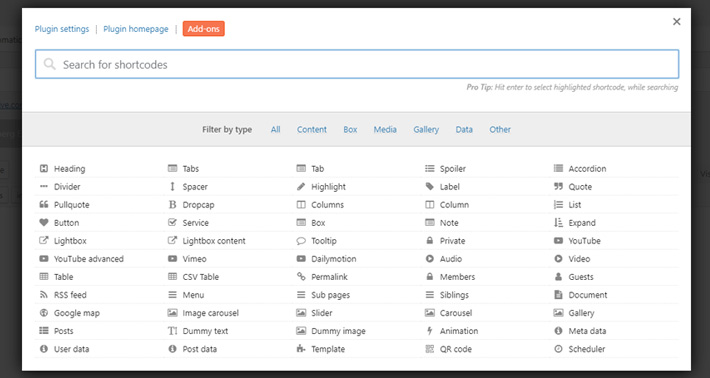
Task: Click the Quote marks icon
Action: [558, 187]
